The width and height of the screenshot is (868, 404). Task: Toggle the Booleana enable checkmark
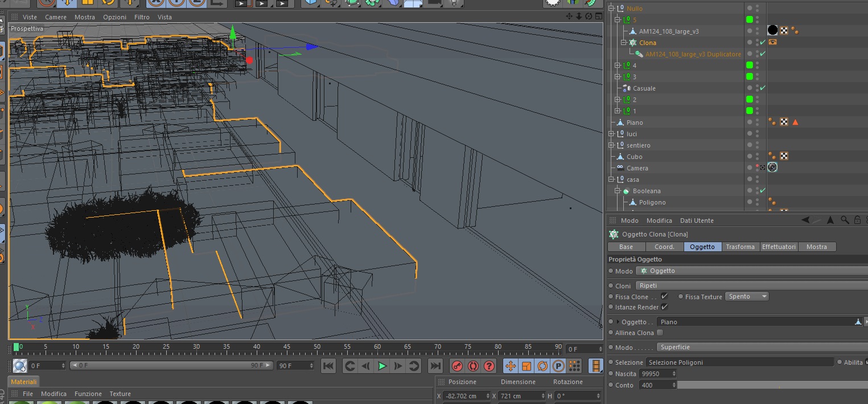(763, 190)
